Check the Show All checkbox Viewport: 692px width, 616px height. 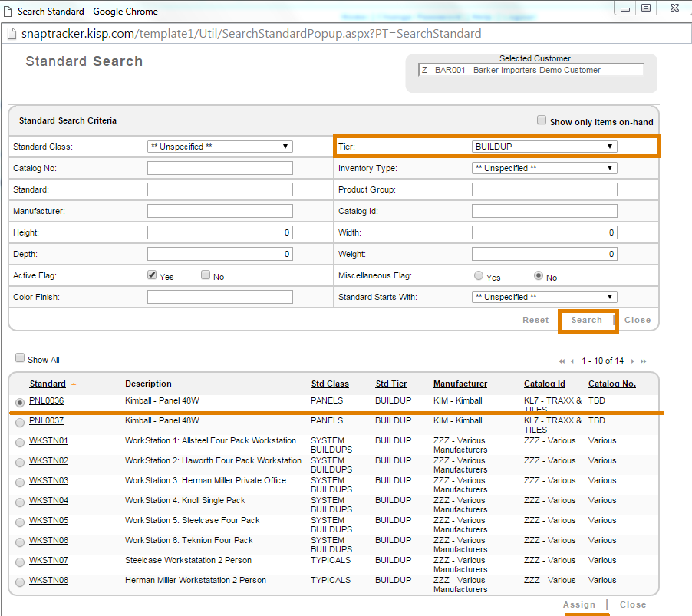20,358
